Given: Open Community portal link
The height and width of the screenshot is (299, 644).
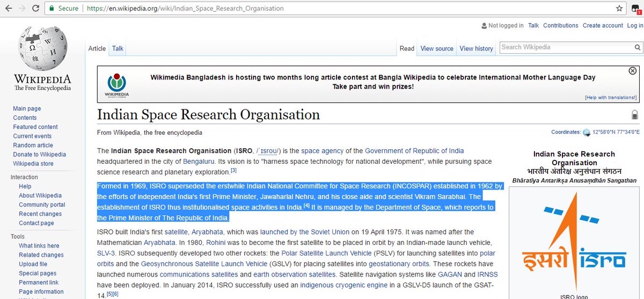Looking at the screenshot, I should [42, 205].
